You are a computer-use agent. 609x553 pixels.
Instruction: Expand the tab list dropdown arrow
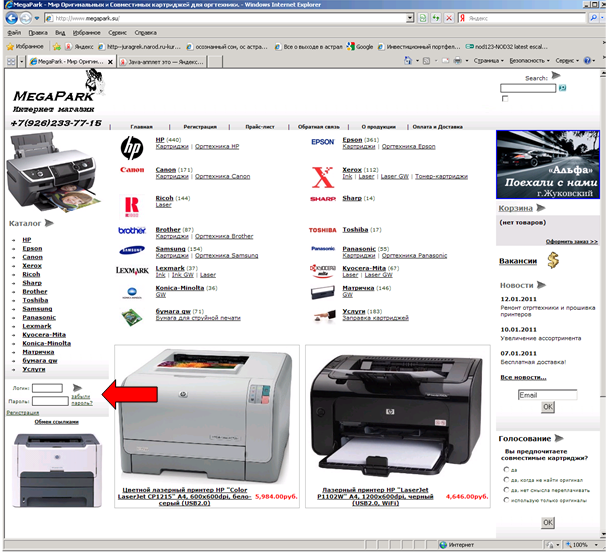pos(21,61)
